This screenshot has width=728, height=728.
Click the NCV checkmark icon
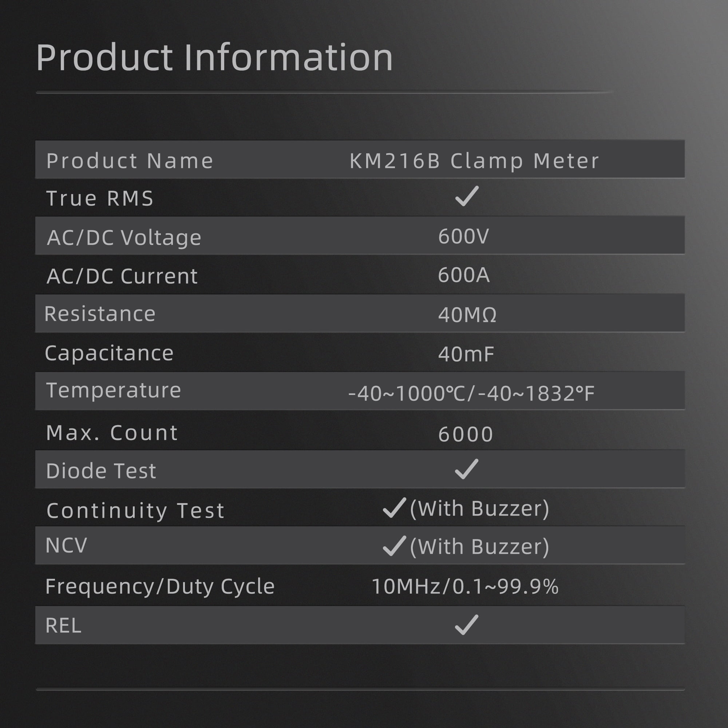click(x=394, y=546)
